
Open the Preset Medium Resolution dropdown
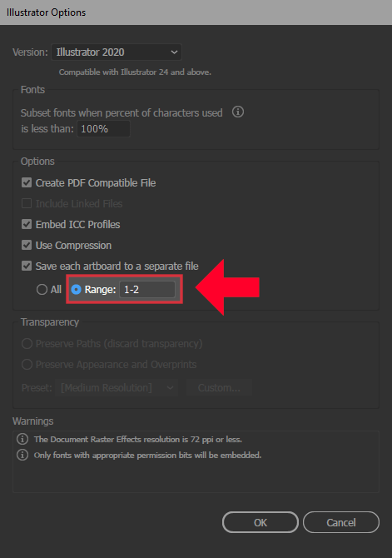click(x=117, y=387)
